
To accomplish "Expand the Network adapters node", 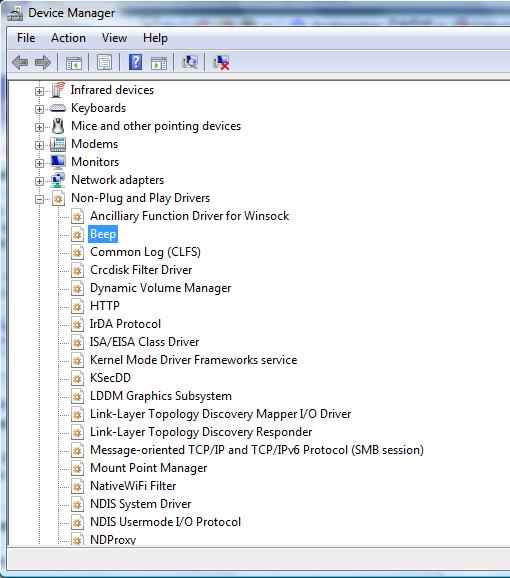I will [x=39, y=181].
